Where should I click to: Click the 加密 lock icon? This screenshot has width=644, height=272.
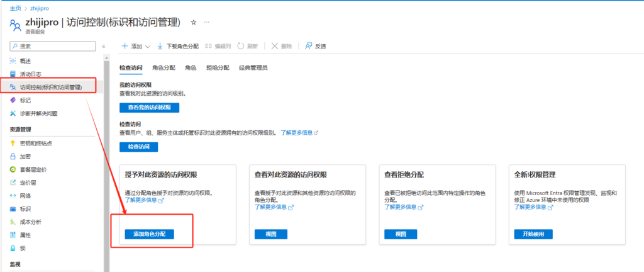(x=13, y=156)
